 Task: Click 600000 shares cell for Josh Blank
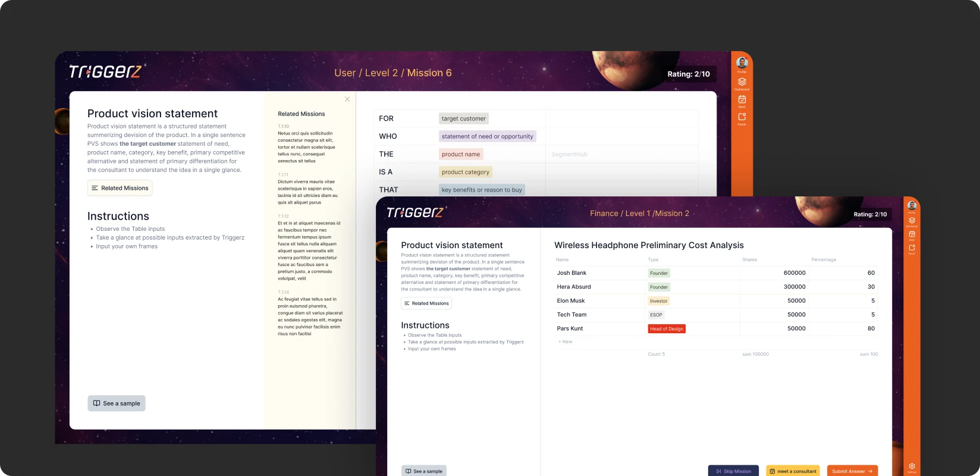pyautogui.click(x=774, y=273)
